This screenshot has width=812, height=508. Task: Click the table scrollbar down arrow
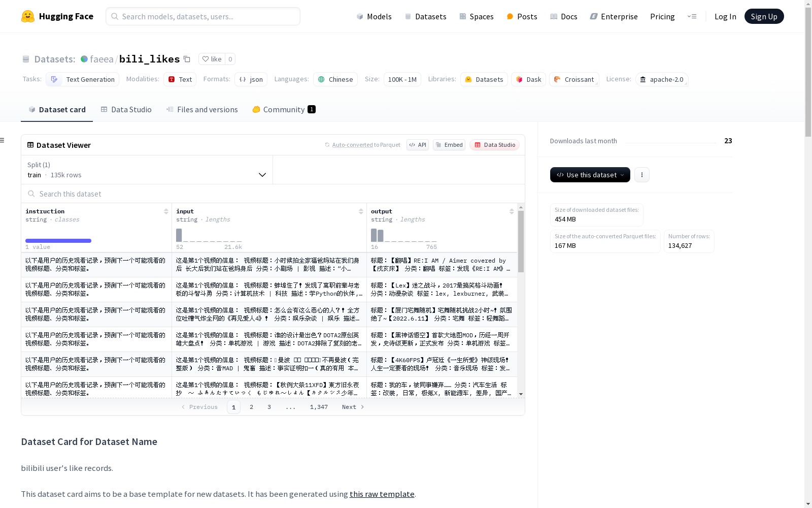[x=521, y=394]
